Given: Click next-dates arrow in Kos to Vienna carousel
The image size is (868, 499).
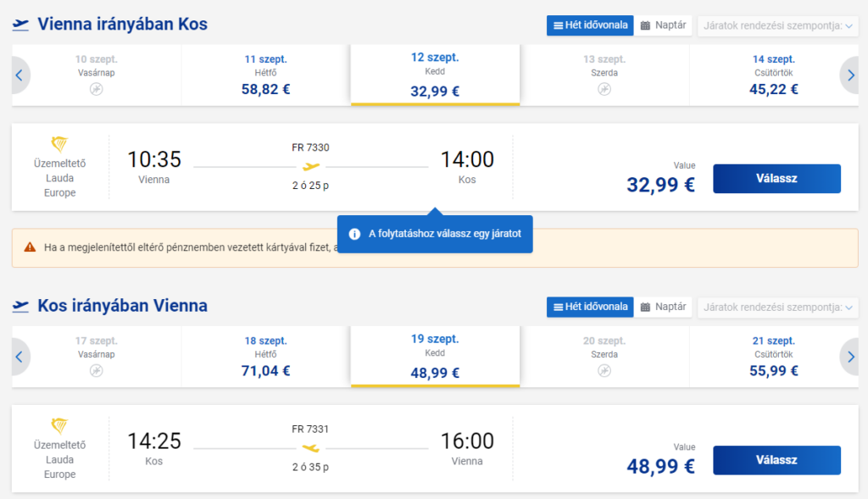Looking at the screenshot, I should point(849,357).
